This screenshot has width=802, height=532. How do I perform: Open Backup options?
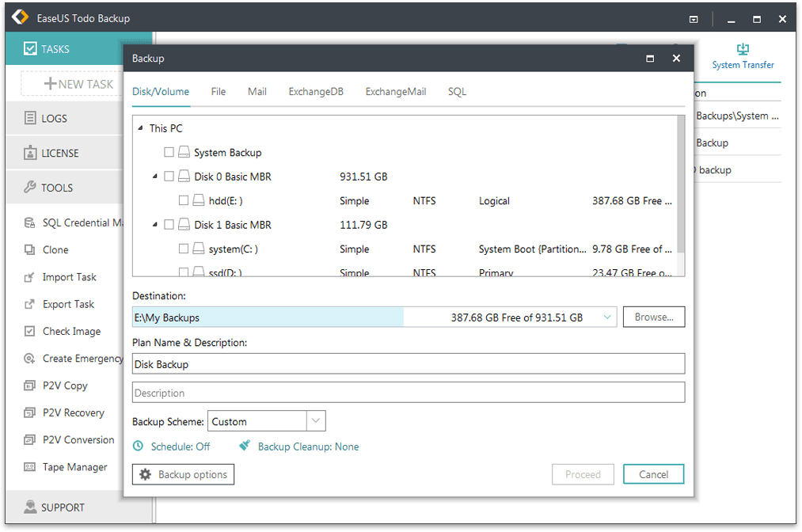tap(183, 474)
